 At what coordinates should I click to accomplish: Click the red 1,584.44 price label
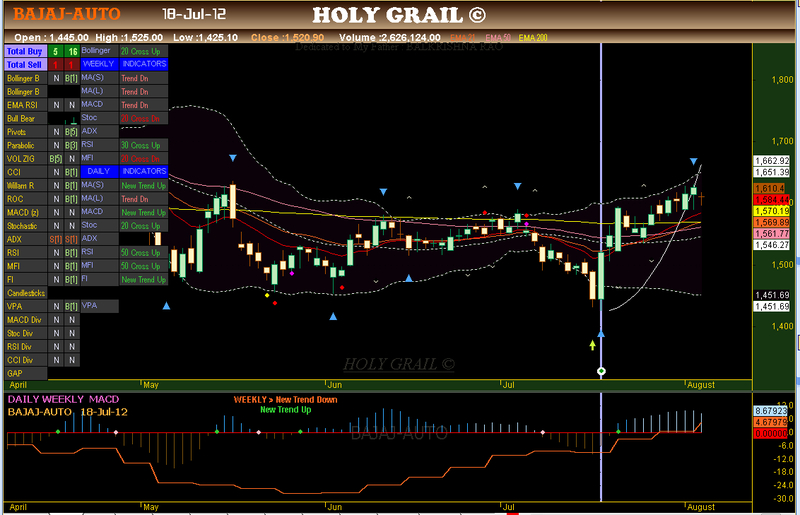[772, 200]
